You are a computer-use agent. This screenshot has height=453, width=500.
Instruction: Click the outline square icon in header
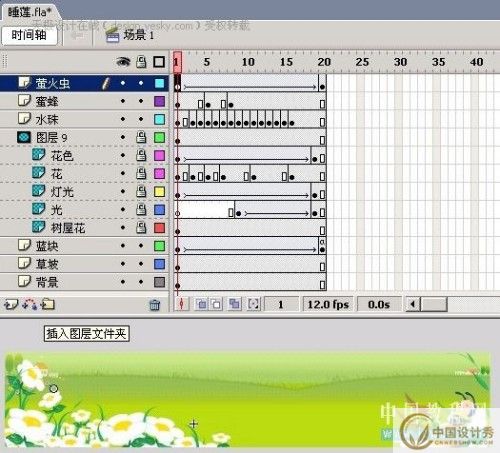[159, 62]
